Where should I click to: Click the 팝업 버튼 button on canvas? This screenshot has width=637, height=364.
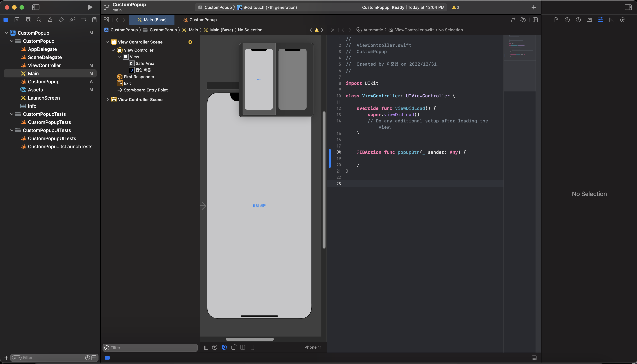(259, 205)
